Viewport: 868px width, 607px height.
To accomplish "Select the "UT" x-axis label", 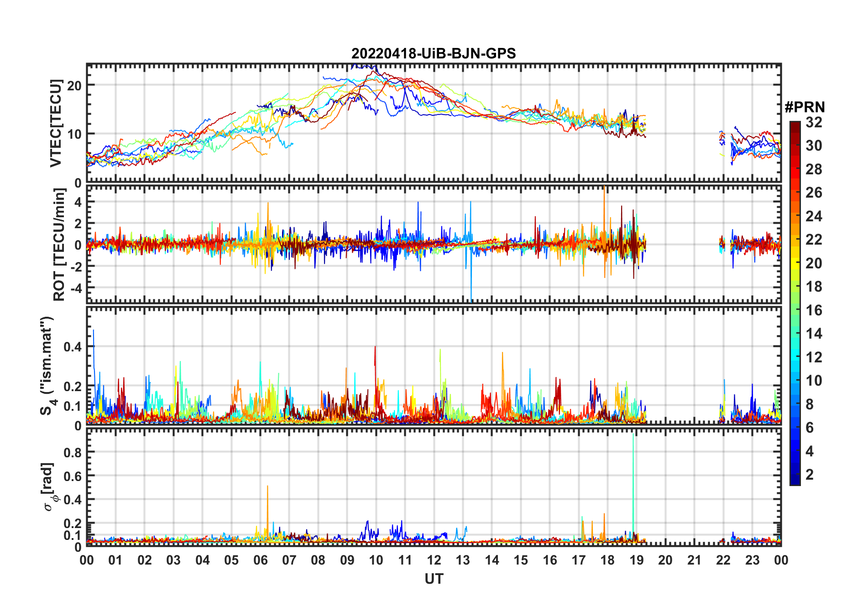I will pyautogui.click(x=434, y=579).
